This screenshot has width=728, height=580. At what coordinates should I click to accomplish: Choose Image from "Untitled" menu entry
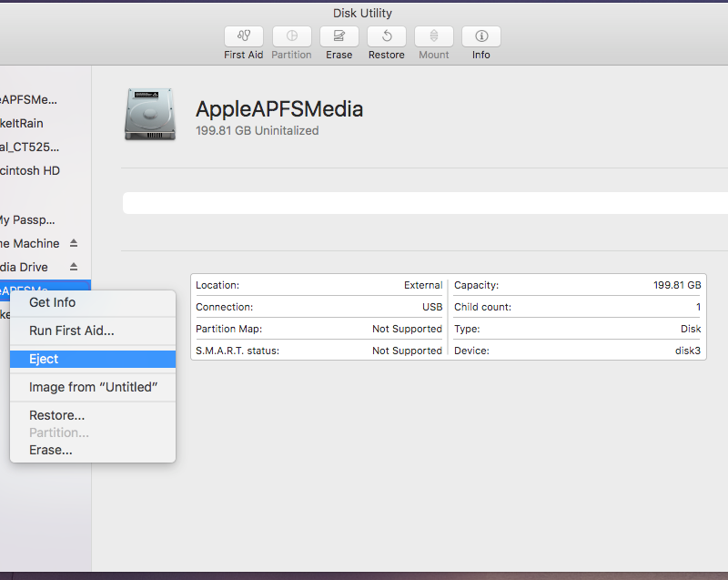[93, 387]
